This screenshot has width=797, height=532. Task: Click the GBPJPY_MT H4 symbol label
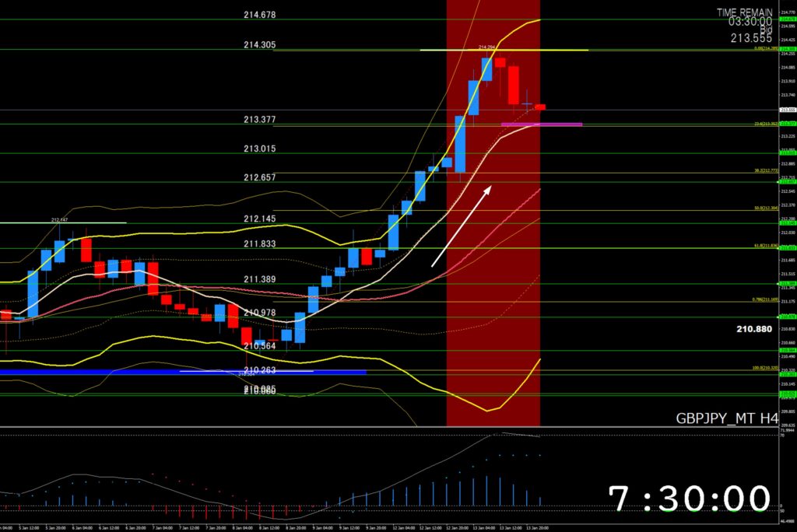coord(727,419)
